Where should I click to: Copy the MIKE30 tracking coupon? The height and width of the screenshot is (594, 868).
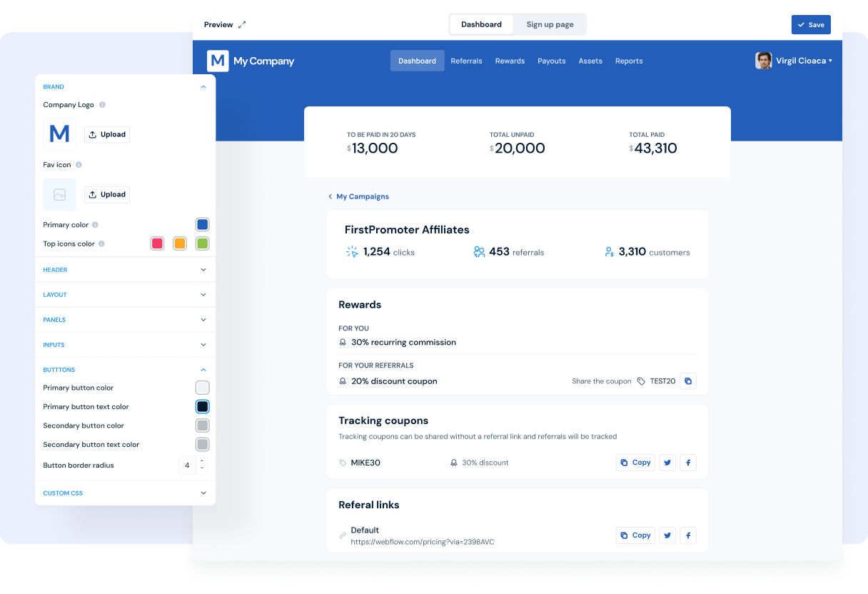coord(635,463)
